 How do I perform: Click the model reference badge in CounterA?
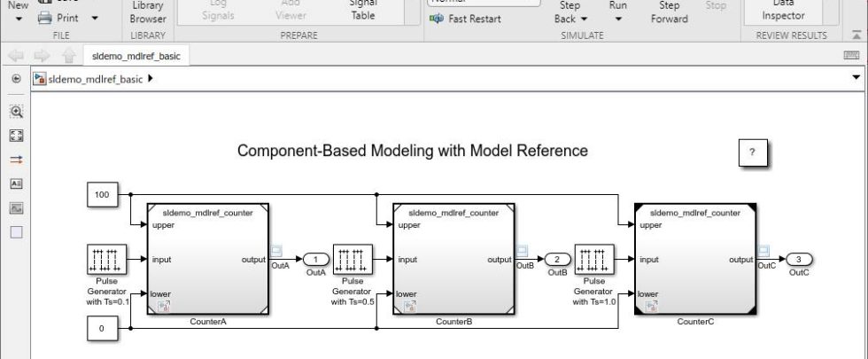click(164, 307)
